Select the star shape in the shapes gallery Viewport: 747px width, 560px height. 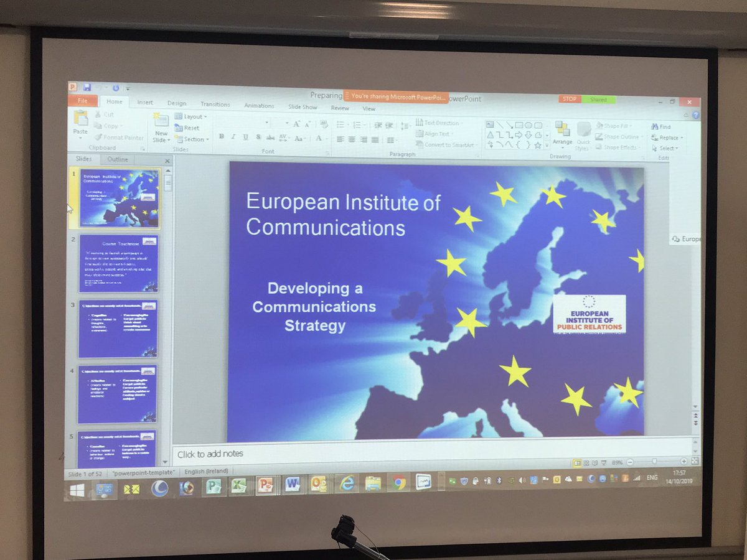[x=537, y=146]
